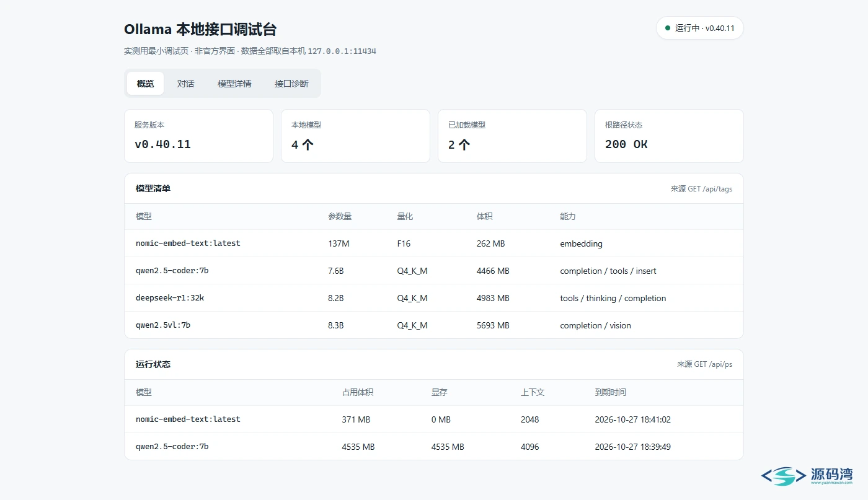The image size is (868, 500).
Task: Click the 运行状态 section title
Action: 153,364
